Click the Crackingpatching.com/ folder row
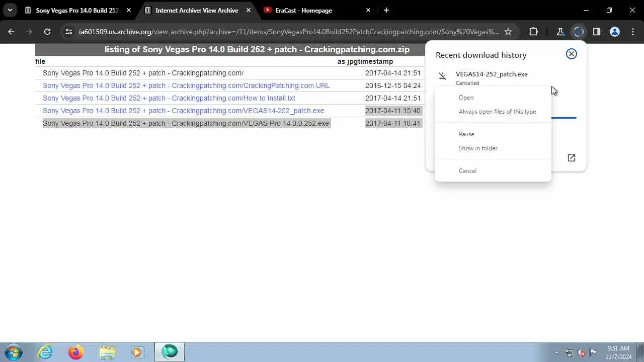Screen dimensions: 644x362 click(143, 73)
